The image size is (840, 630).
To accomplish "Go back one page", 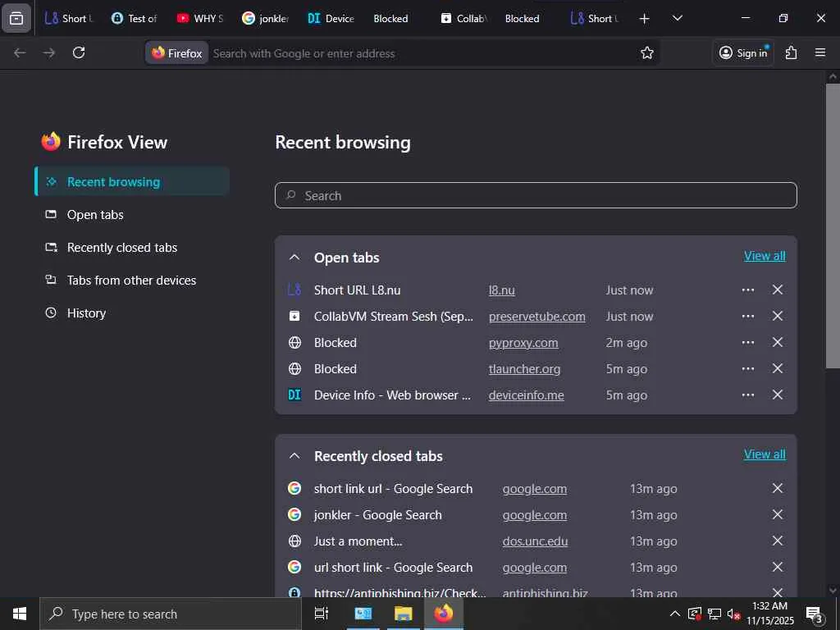I will point(20,52).
